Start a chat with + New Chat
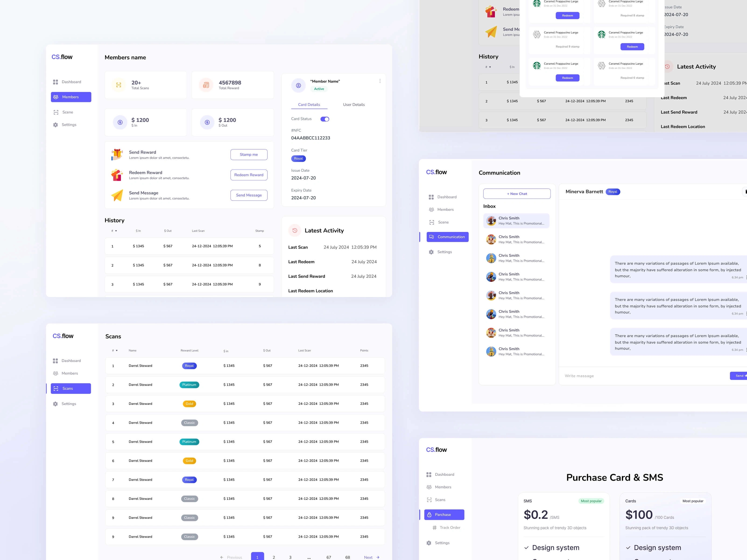 517,194
